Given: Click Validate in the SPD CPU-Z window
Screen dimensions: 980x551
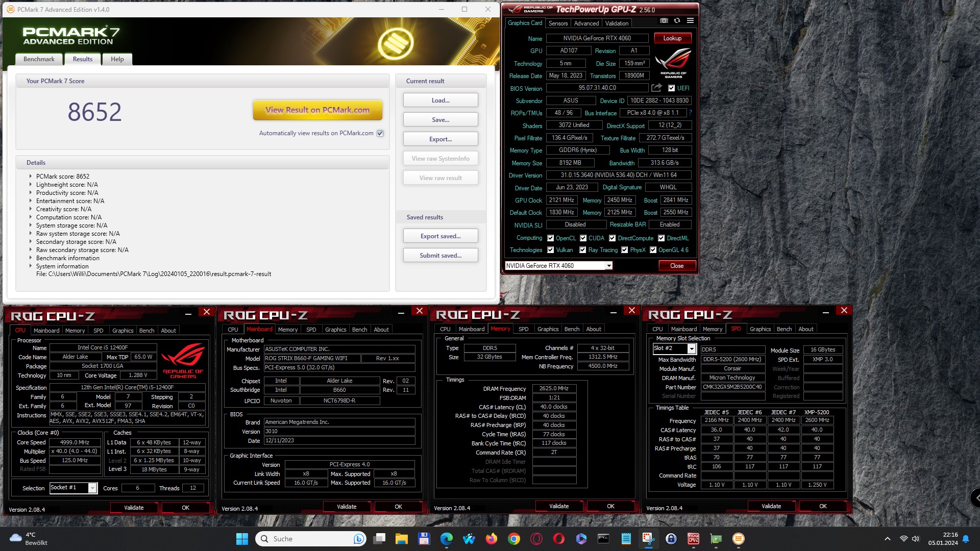Looking at the screenshot, I should tap(771, 506).
